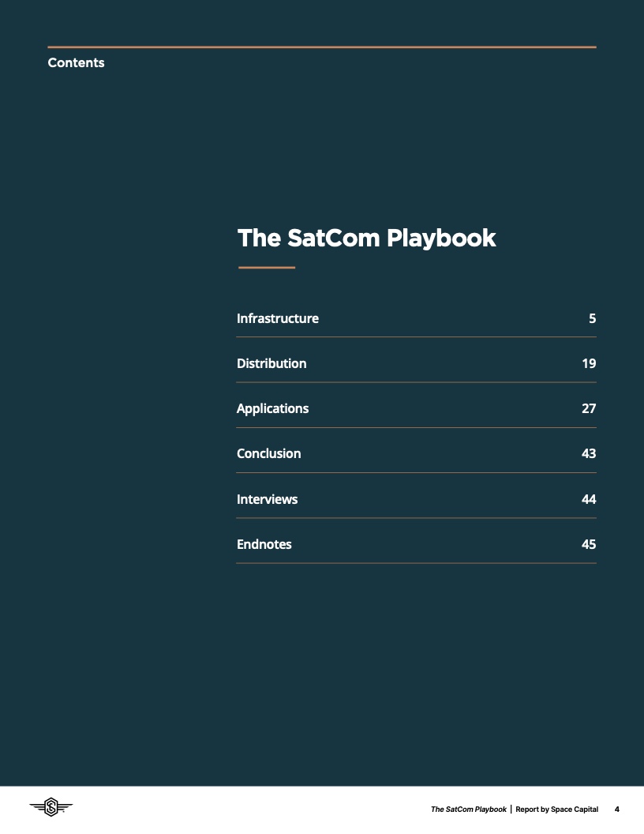
Task: Go to the Applications section
Action: 272,409
